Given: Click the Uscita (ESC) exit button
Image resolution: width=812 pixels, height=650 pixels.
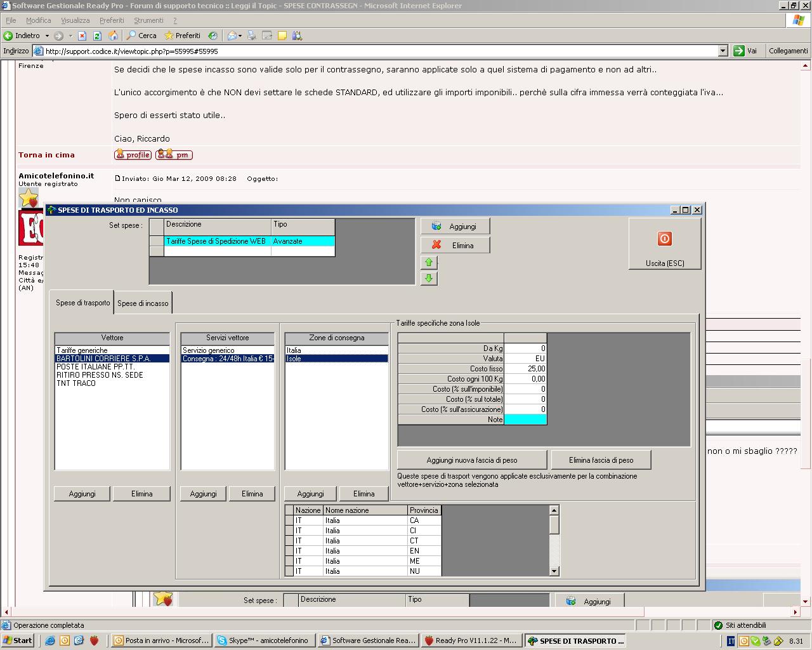Looking at the screenshot, I should [x=665, y=244].
